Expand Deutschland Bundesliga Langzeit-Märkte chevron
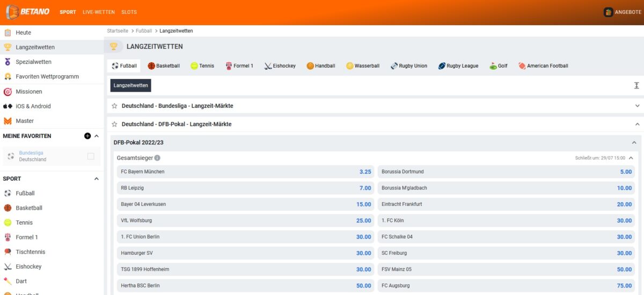The width and height of the screenshot is (644, 295). click(637, 106)
